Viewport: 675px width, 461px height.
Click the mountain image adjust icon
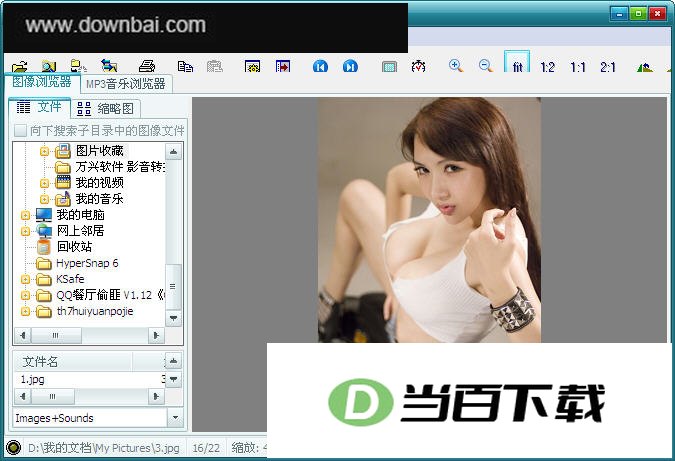pos(644,67)
